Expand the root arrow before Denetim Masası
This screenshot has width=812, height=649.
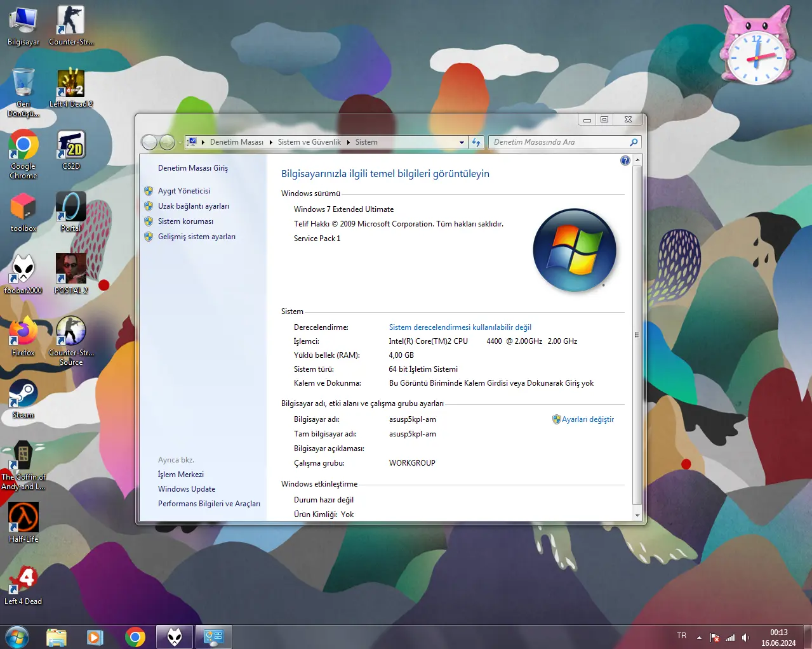coord(203,142)
